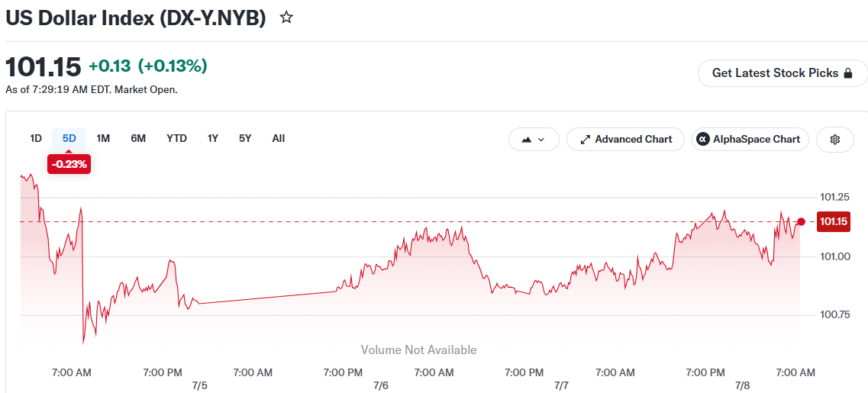Click the current price dot on chart line
The image size is (868, 393).
(801, 221)
